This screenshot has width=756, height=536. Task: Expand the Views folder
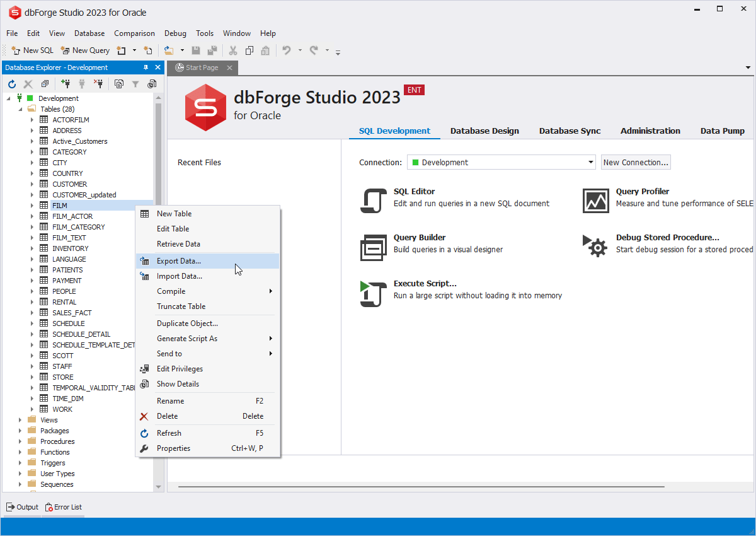pos(20,420)
